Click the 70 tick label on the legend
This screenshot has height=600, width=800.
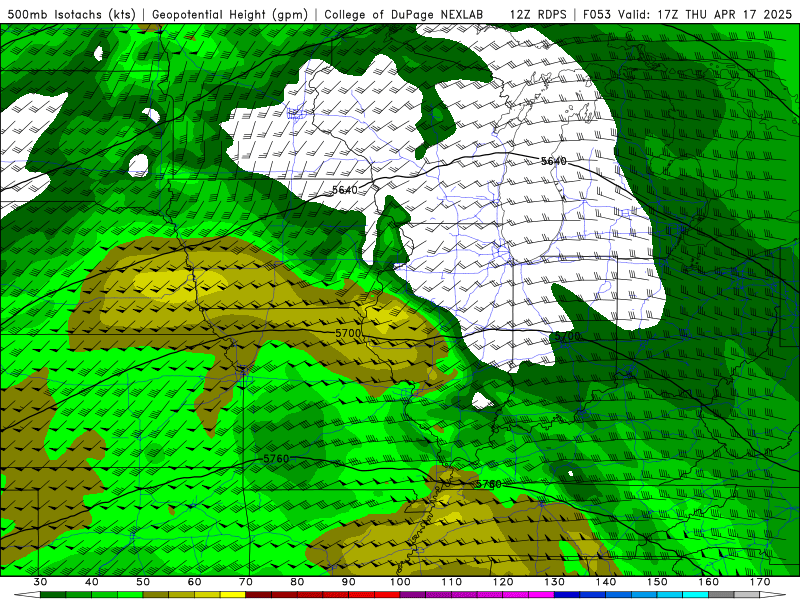click(x=246, y=582)
